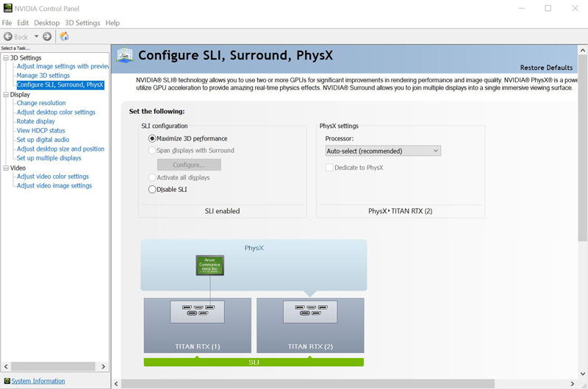Click the green SLI bridge bar

click(x=254, y=362)
